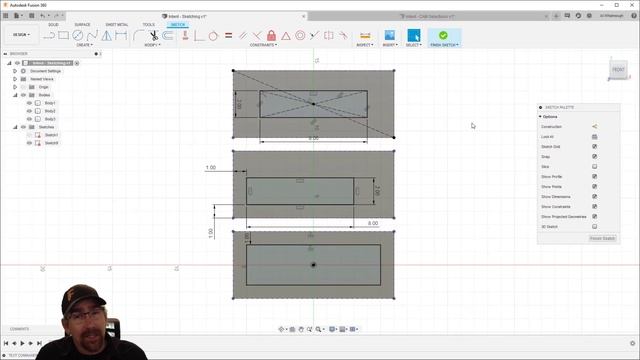The image size is (640, 360).
Task: Hide Body1 using its eye icon
Action: (29, 103)
